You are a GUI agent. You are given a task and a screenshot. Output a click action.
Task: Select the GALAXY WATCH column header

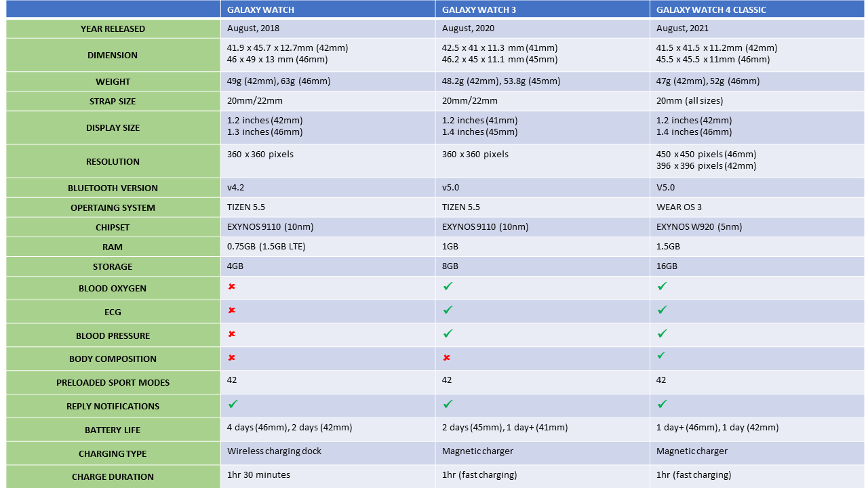[328, 9]
